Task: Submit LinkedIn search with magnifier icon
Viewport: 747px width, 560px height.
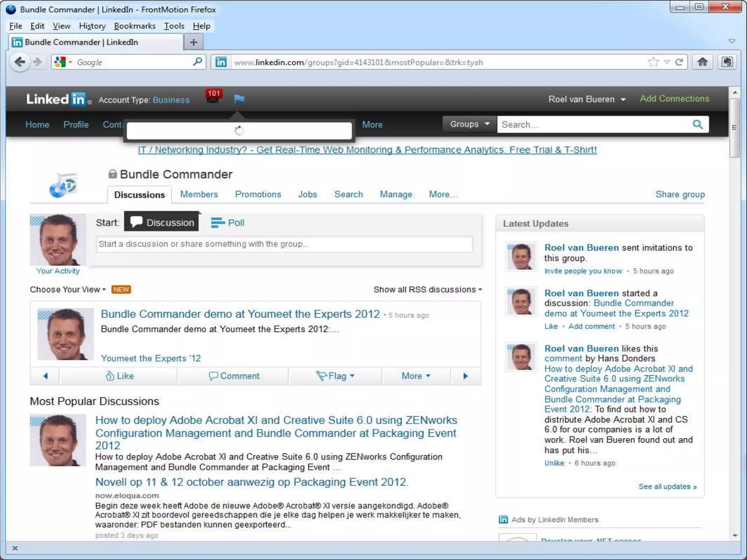Action: point(697,124)
